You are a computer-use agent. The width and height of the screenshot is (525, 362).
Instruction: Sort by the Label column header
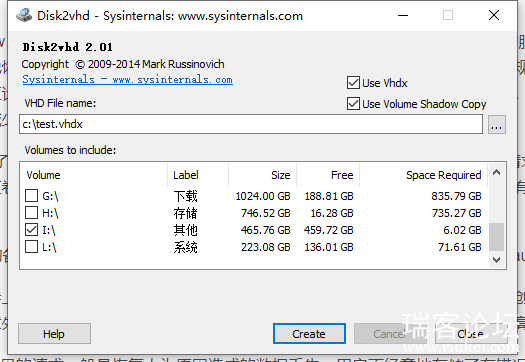198,175
